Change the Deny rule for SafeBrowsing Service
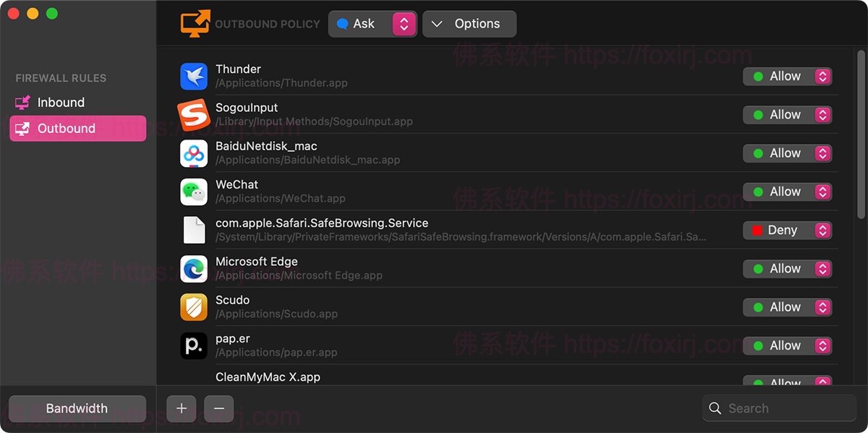The height and width of the screenshot is (433, 868). 787,231
